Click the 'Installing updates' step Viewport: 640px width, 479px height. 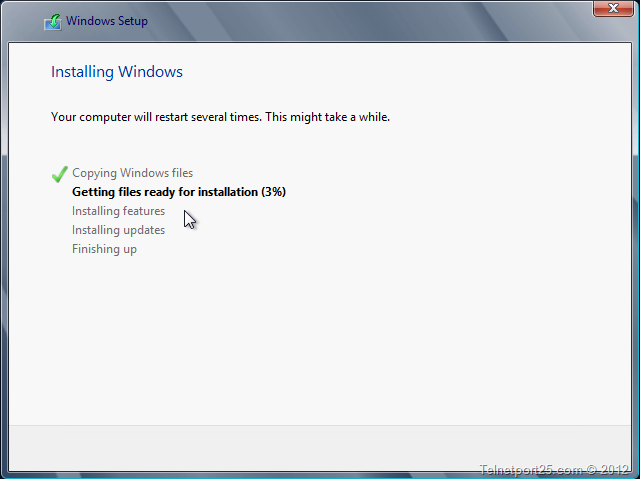[118, 230]
